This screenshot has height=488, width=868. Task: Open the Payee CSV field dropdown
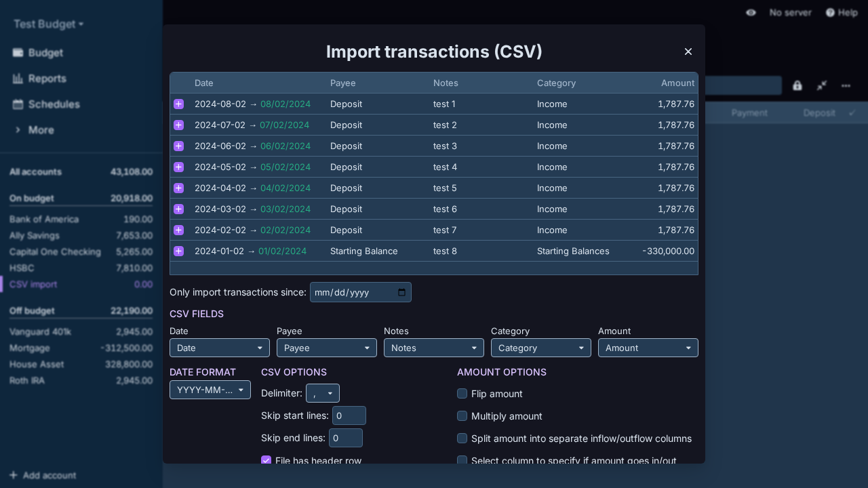coord(326,348)
